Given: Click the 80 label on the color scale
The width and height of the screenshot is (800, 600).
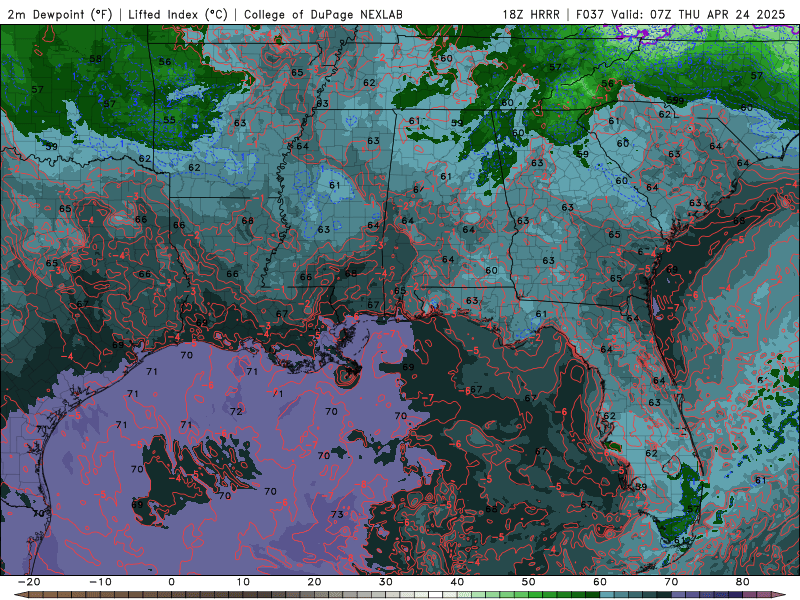Looking at the screenshot, I should (x=743, y=582).
